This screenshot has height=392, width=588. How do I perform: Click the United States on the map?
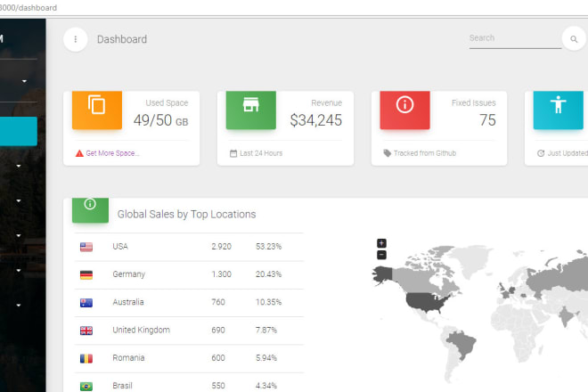[x=426, y=302]
